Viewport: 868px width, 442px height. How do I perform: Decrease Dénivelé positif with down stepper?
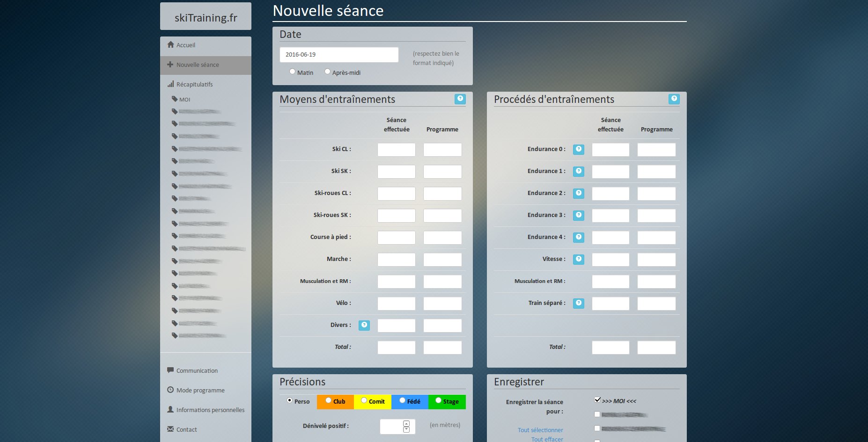tap(406, 429)
